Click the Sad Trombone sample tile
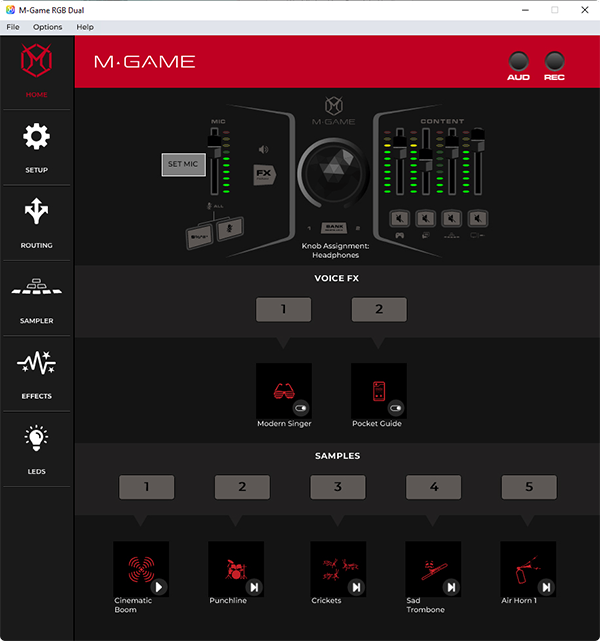Image resolution: width=600 pixels, height=641 pixels. 433,569
